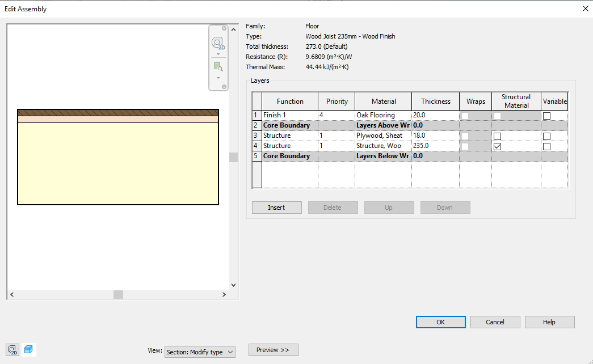
Task: Click the Zoom Region tool in preview navigation bar
Action: pos(219,66)
